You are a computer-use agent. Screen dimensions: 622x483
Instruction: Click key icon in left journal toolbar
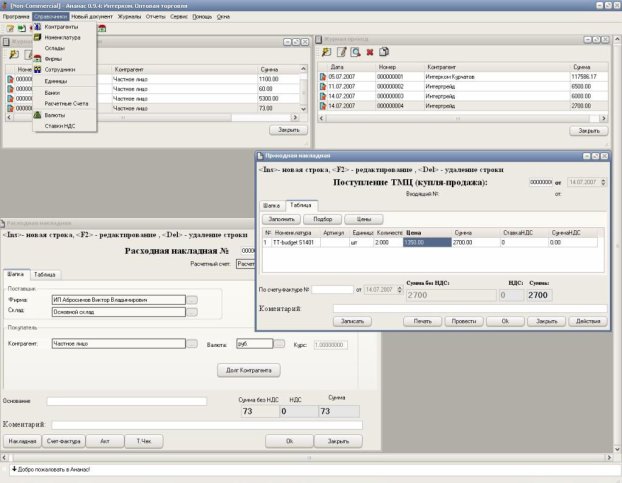pyautogui.click(x=14, y=54)
